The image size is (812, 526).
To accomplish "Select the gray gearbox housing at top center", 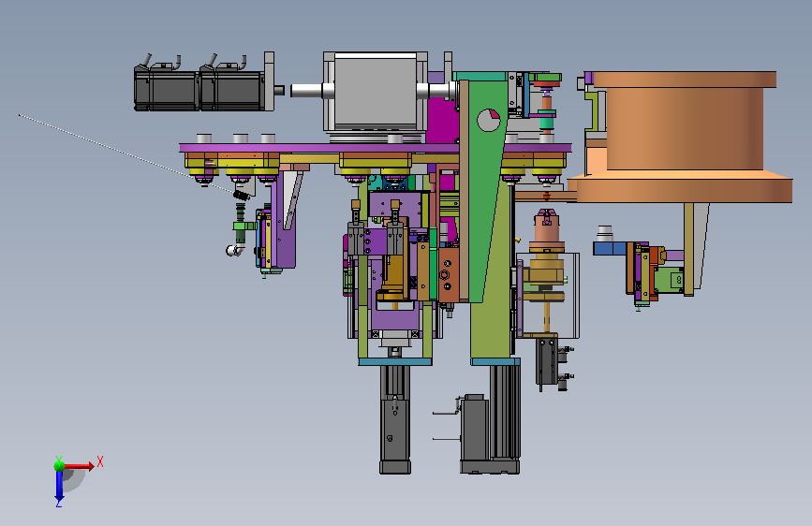I will [376, 91].
